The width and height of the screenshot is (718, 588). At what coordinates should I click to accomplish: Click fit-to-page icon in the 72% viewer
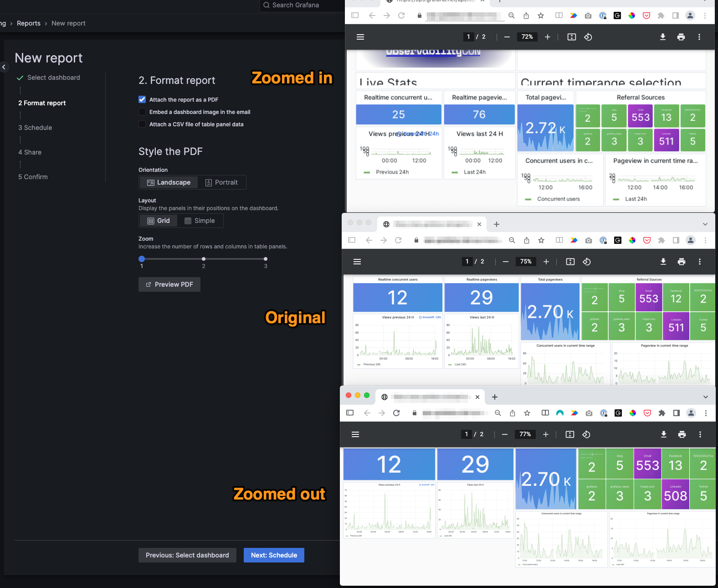[572, 37]
